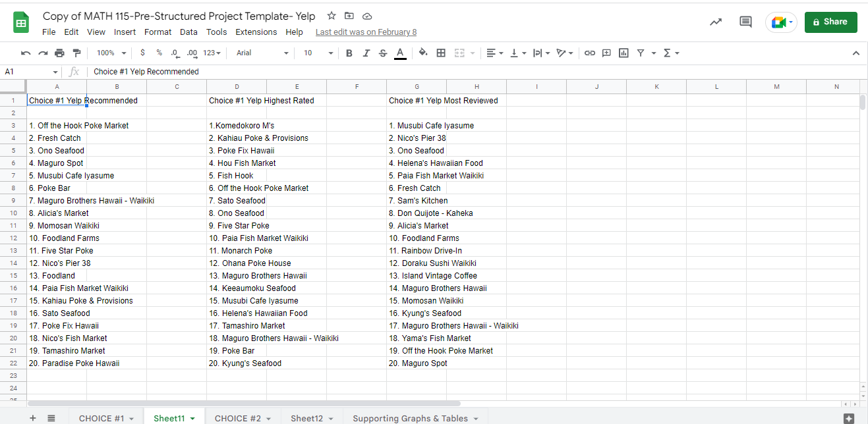Open the Format menu
The width and height of the screenshot is (868, 424).
pos(158,32)
